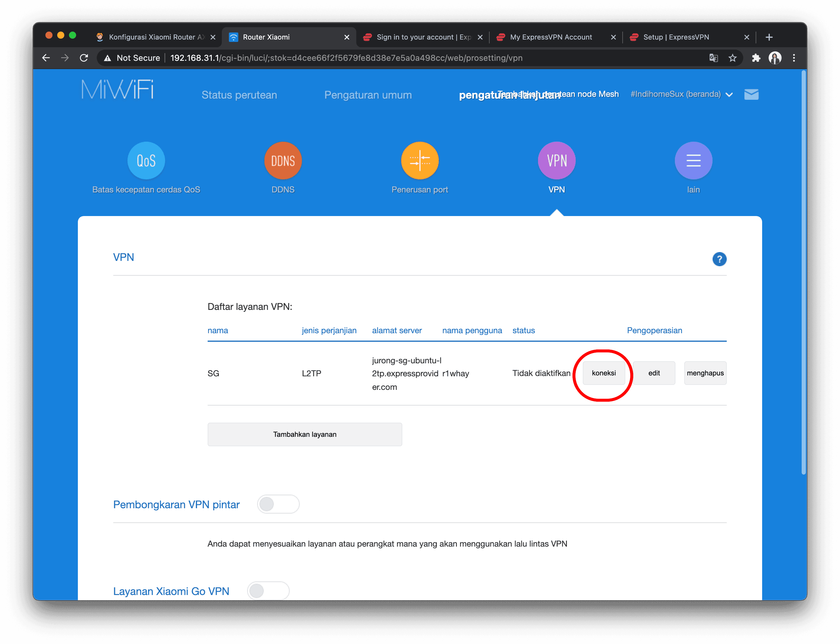Click the browser address bar URL
This screenshot has width=840, height=644.
[x=346, y=58]
